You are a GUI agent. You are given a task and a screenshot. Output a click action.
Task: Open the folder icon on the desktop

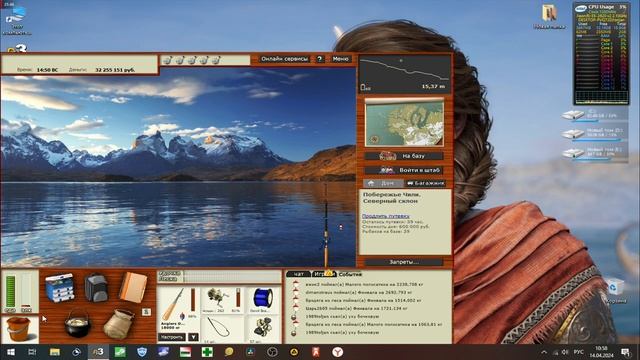(549, 17)
